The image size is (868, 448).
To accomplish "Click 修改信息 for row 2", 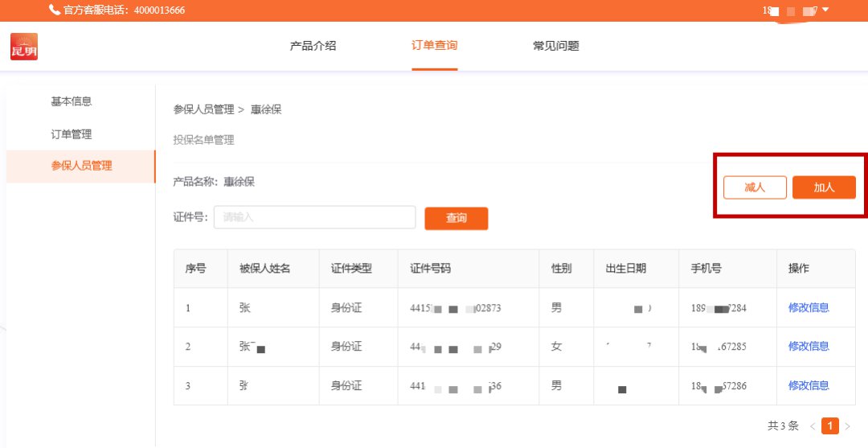I will click(x=809, y=346).
